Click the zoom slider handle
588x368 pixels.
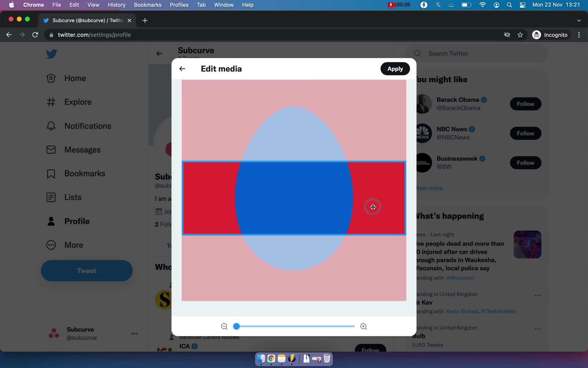pyautogui.click(x=236, y=326)
